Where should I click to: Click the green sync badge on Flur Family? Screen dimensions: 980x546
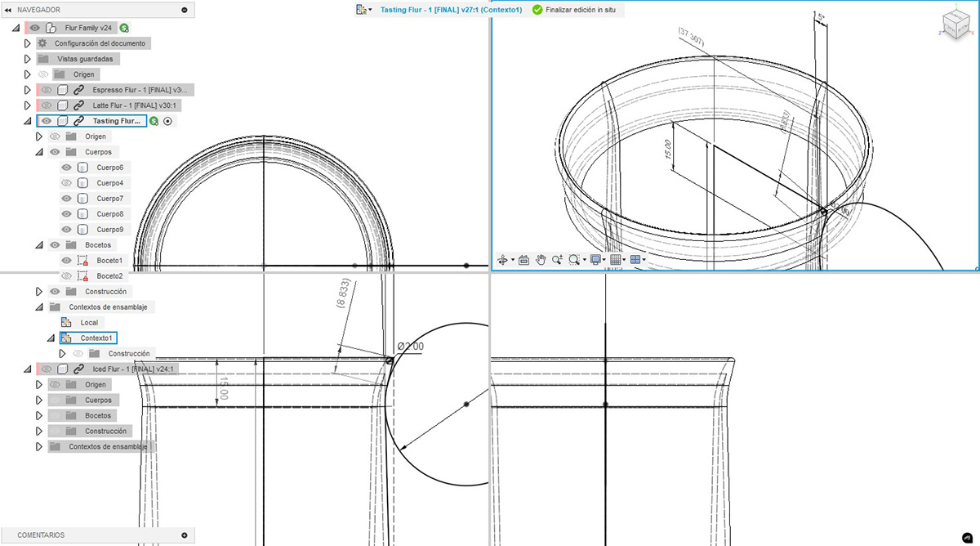click(124, 28)
